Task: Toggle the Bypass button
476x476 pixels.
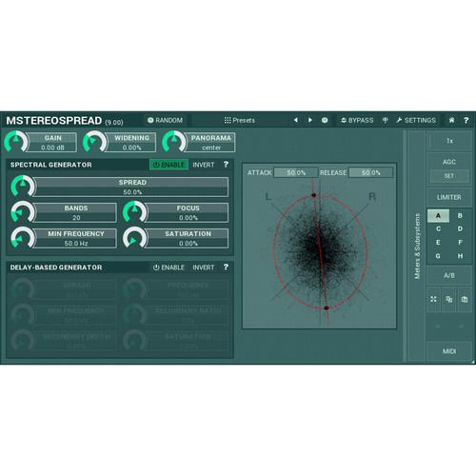Action: (x=357, y=120)
